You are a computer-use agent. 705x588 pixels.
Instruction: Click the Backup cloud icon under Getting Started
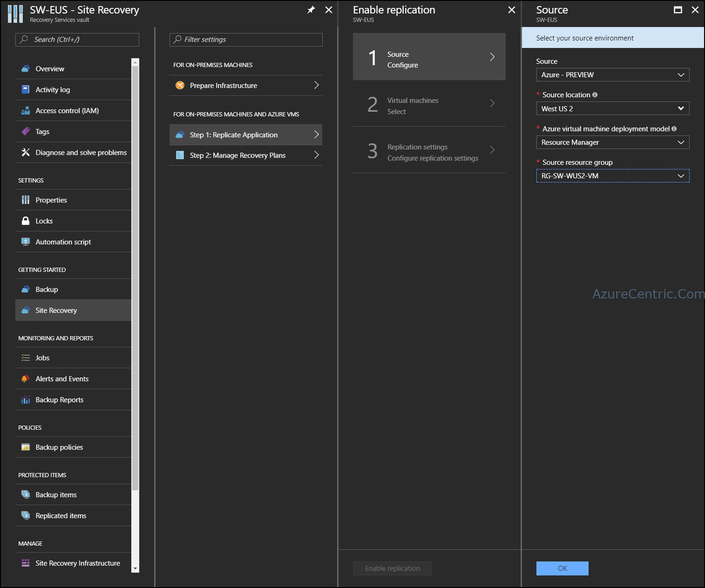point(26,289)
